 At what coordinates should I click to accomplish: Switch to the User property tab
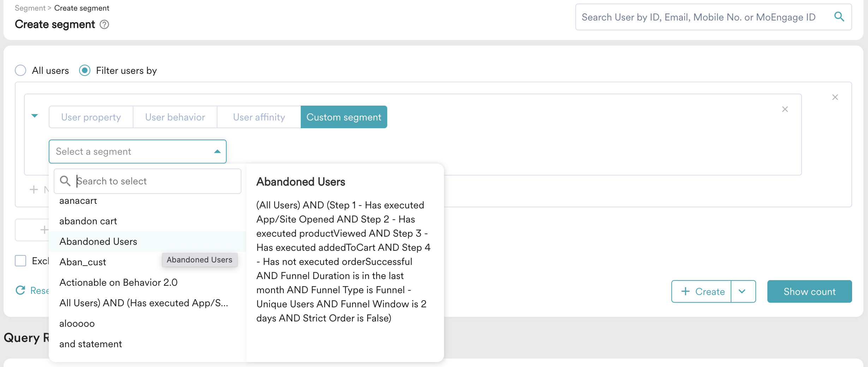(91, 117)
